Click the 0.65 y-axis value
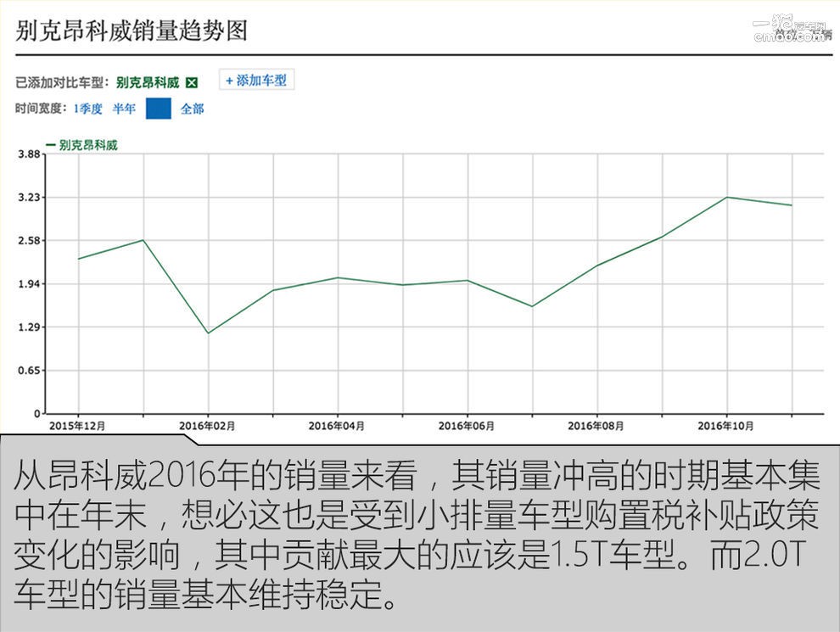This screenshot has width=840, height=632. point(29,371)
